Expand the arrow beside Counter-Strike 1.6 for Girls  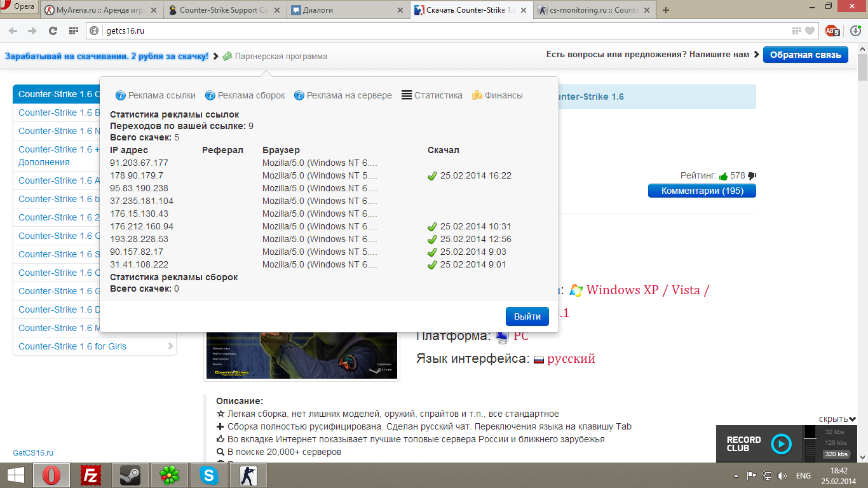[x=170, y=346]
